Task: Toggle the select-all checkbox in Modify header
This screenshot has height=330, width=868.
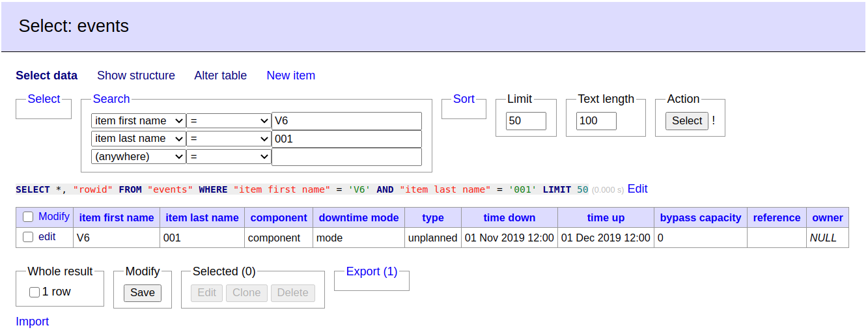Action: click(28, 217)
